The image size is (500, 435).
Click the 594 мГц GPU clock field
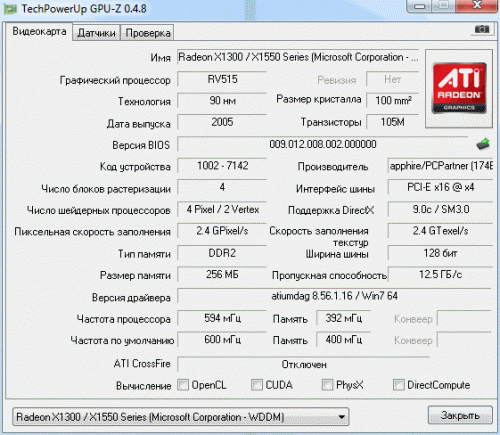point(222,318)
